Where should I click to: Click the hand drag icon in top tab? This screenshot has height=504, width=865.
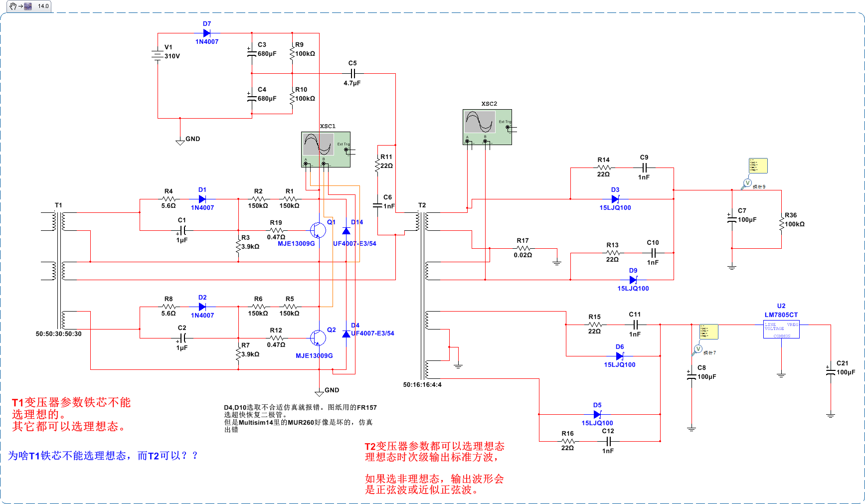click(13, 6)
